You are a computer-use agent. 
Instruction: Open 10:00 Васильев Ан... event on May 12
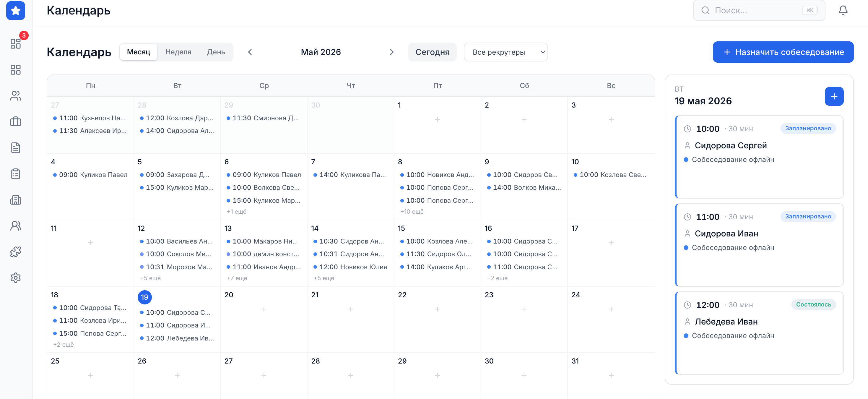(177, 241)
